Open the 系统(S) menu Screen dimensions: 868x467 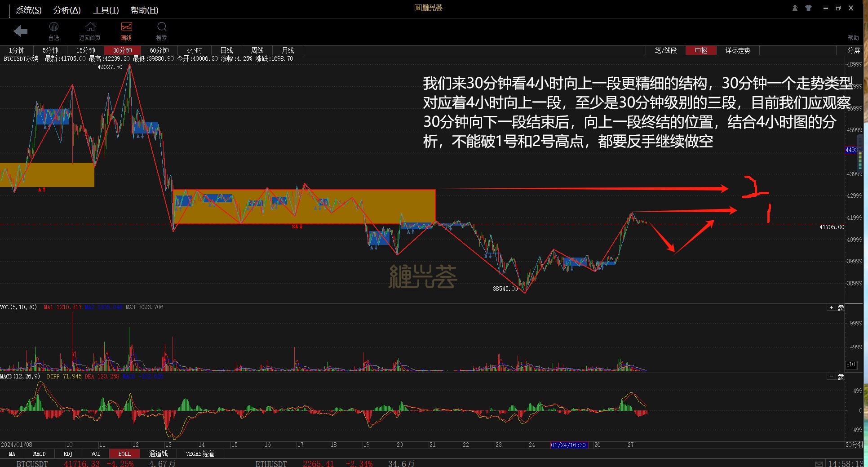(29, 10)
